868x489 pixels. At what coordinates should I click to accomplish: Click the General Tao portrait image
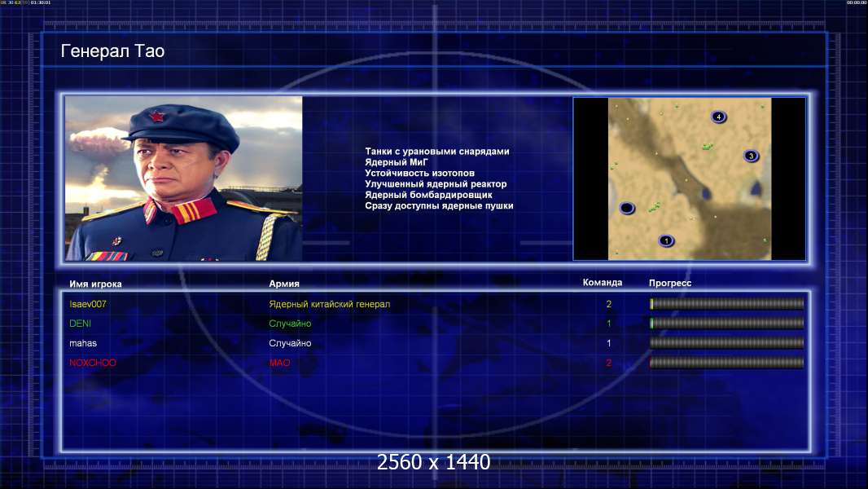click(x=184, y=178)
